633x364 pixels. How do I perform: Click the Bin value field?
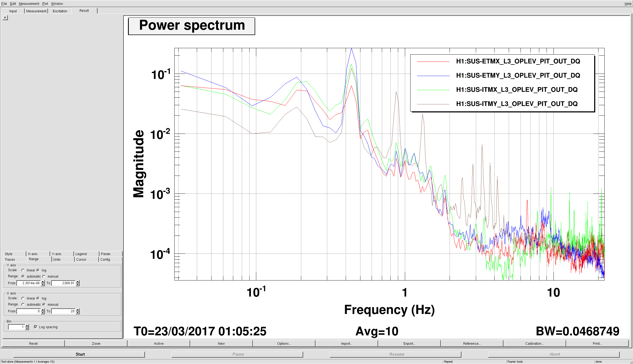(17, 327)
